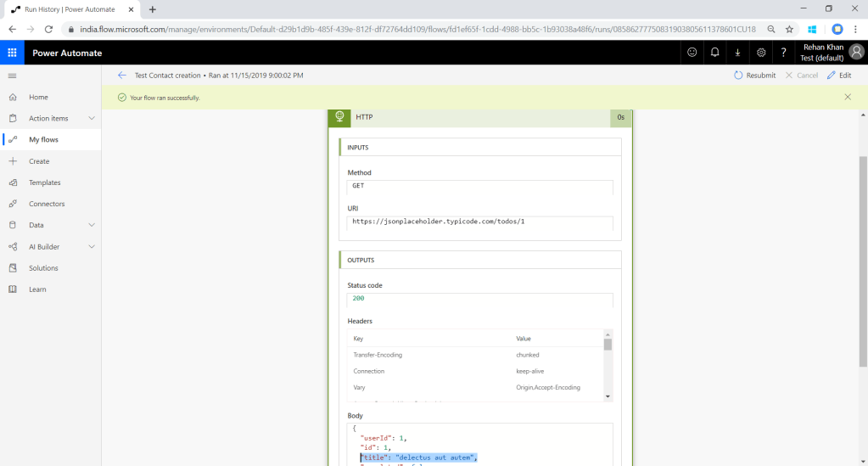868x466 pixels.
Task: Click the download icon in header
Action: tap(737, 53)
